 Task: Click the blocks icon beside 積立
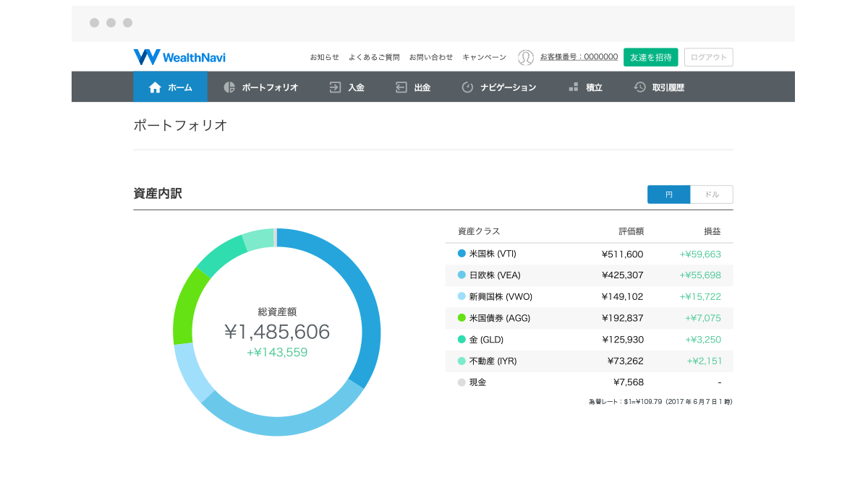click(x=573, y=87)
